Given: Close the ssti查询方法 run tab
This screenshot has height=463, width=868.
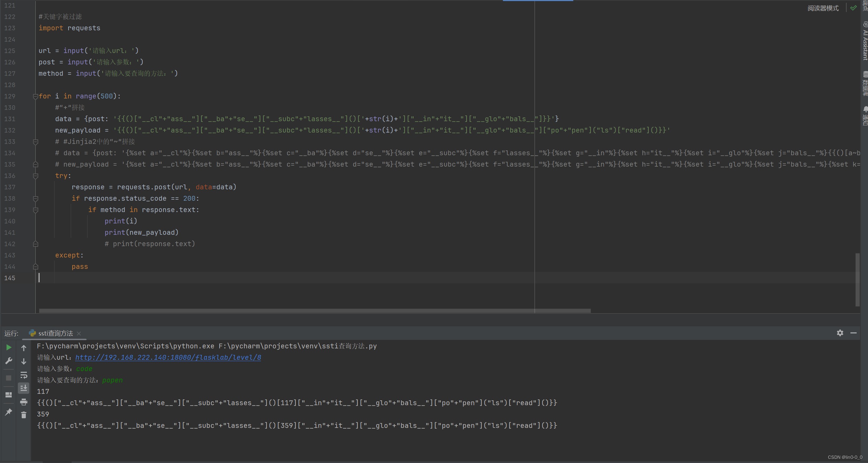Looking at the screenshot, I should pos(79,333).
